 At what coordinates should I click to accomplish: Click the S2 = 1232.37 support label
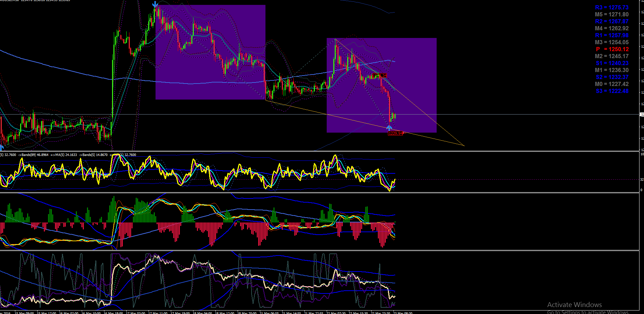612,77
